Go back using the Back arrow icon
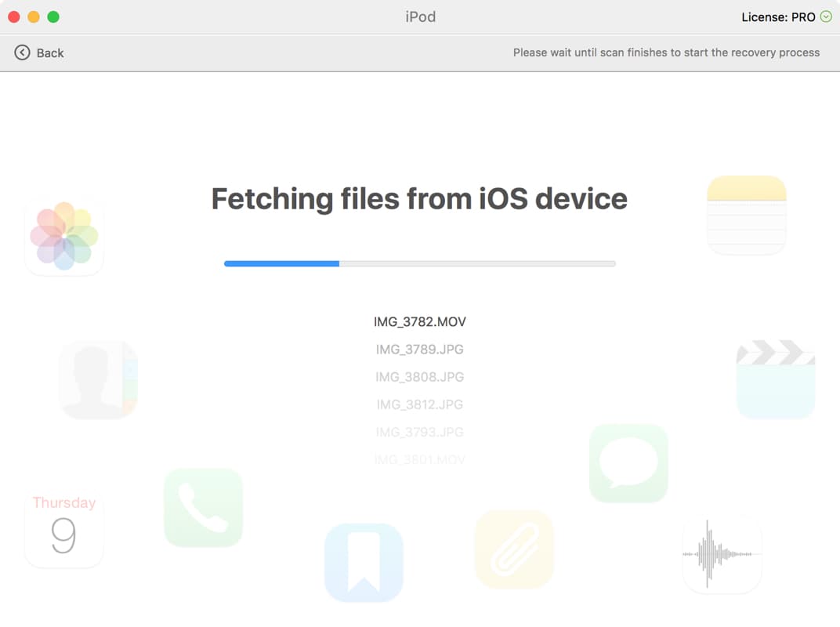 (22, 53)
